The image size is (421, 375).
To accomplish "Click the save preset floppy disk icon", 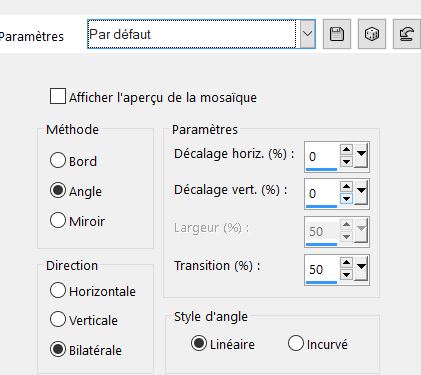I will coord(337,34).
